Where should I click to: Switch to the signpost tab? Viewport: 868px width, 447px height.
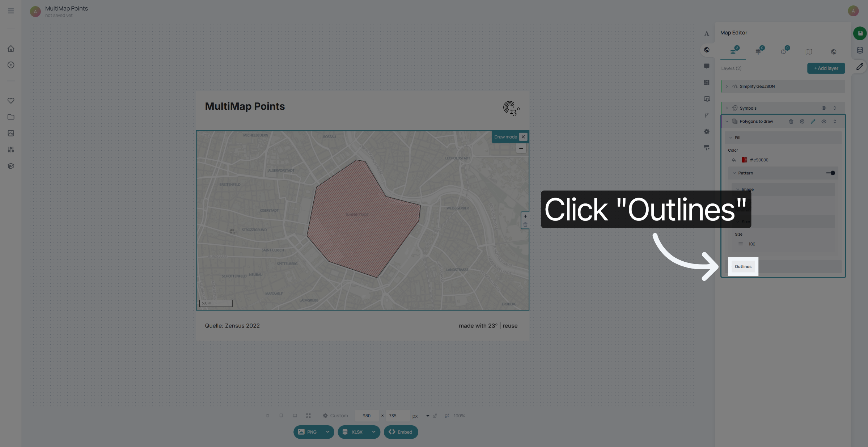click(x=758, y=51)
